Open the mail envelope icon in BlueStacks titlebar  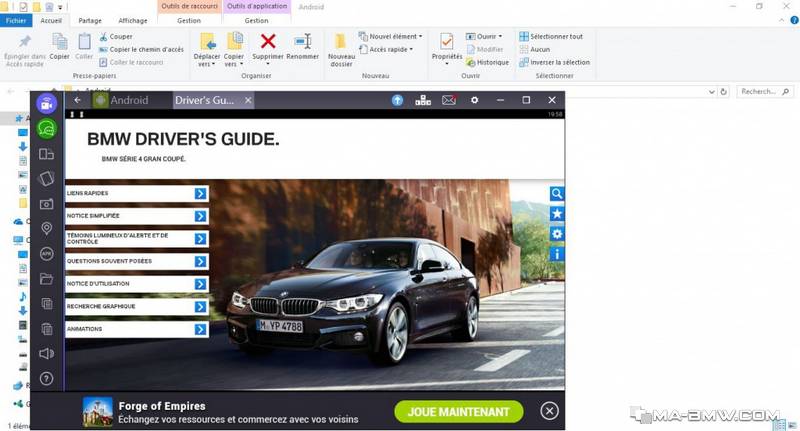pyautogui.click(x=449, y=100)
